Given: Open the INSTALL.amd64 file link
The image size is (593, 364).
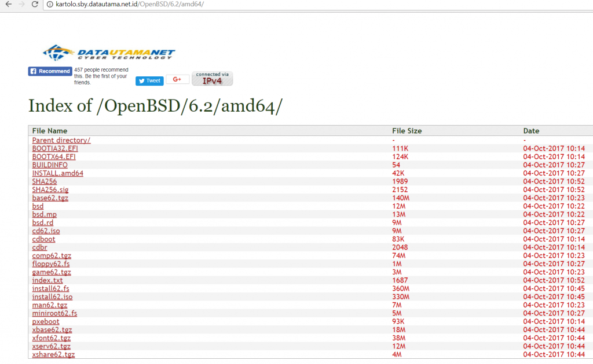Looking at the screenshot, I should click(x=57, y=173).
